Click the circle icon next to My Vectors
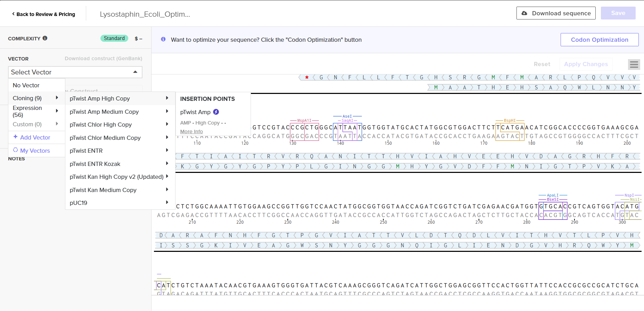This screenshot has width=644, height=311. coord(15,150)
